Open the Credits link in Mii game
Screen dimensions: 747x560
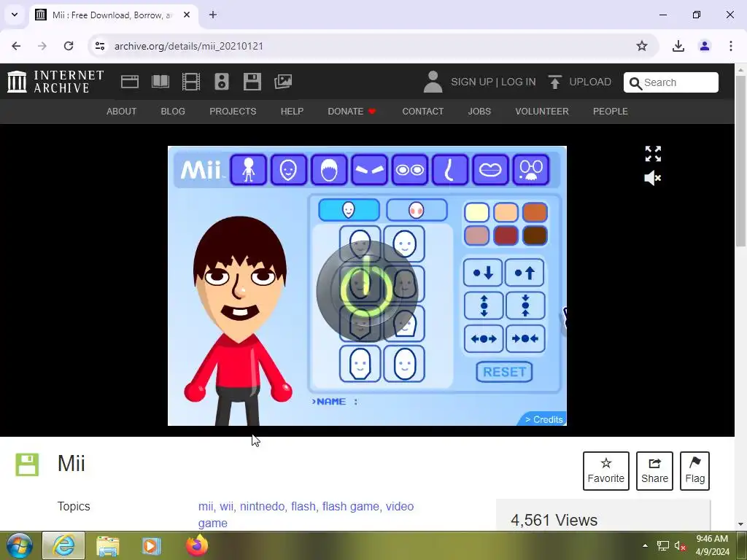(543, 419)
